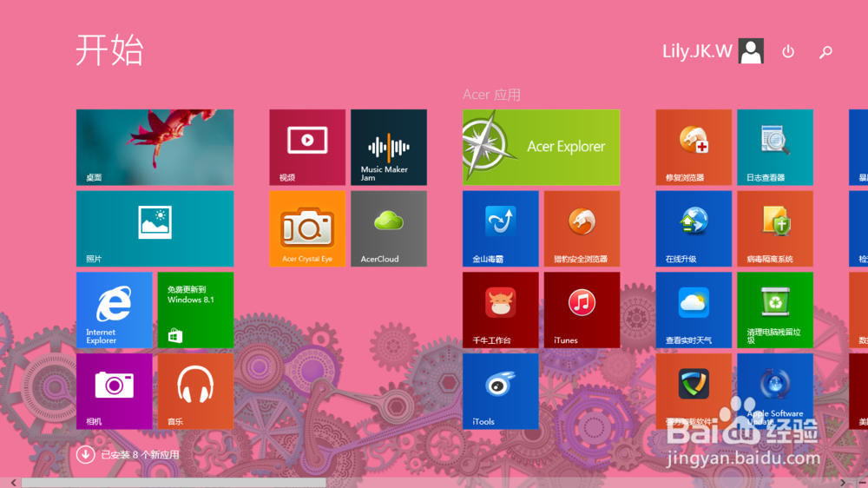The height and width of the screenshot is (488, 868).
Task: Show all apps via the down arrow
Action: pyautogui.click(x=85, y=455)
